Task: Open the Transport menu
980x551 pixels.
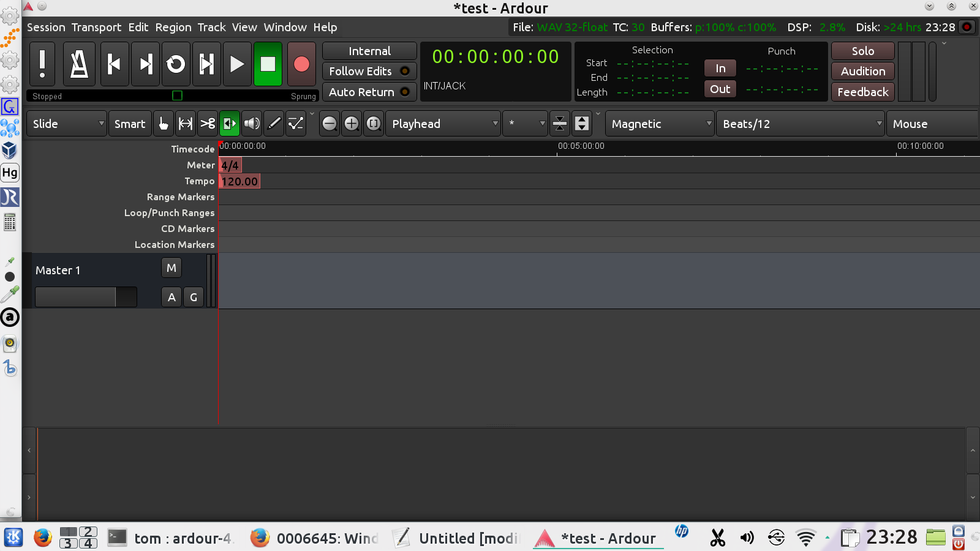Action: pyautogui.click(x=96, y=28)
